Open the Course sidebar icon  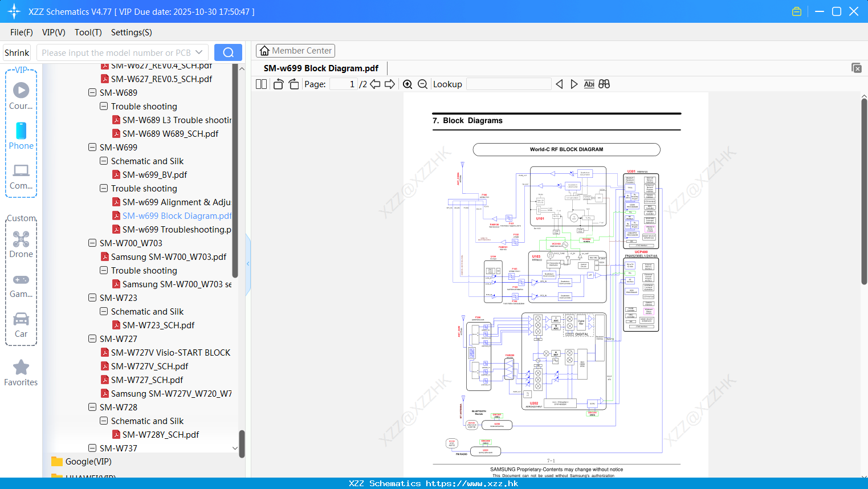[21, 96]
